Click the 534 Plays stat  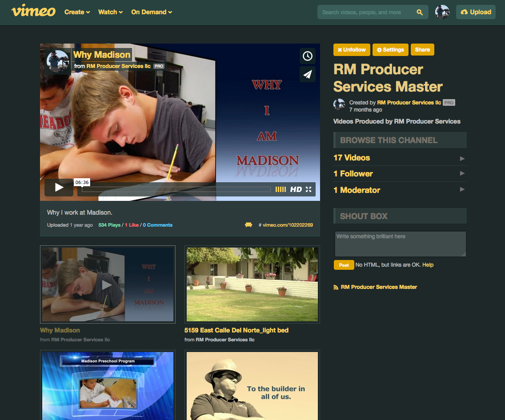tap(109, 225)
